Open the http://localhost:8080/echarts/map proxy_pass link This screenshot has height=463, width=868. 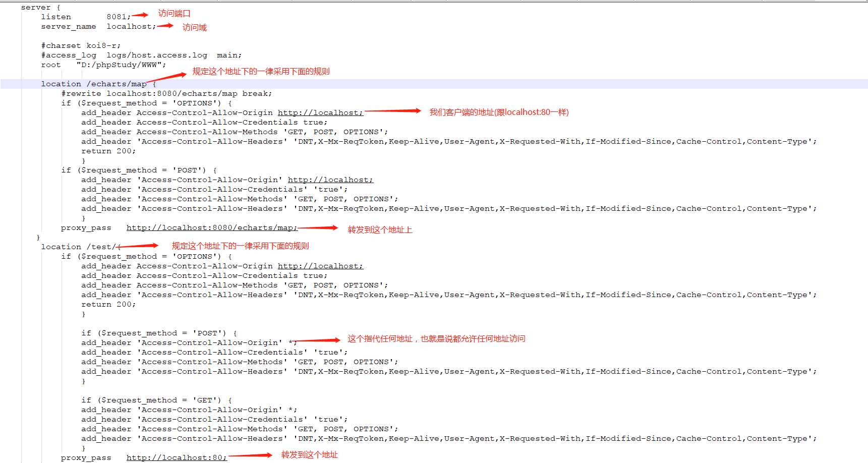point(212,228)
